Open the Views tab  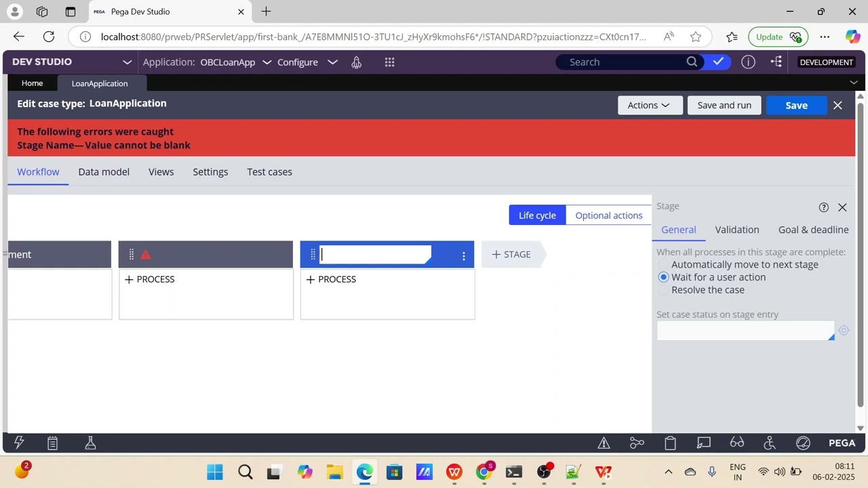pos(161,172)
